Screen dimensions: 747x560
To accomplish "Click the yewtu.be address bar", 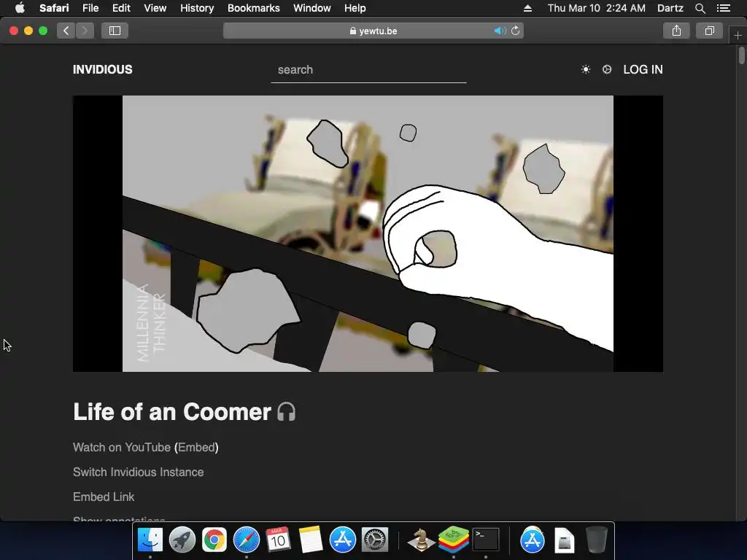I will click(373, 31).
